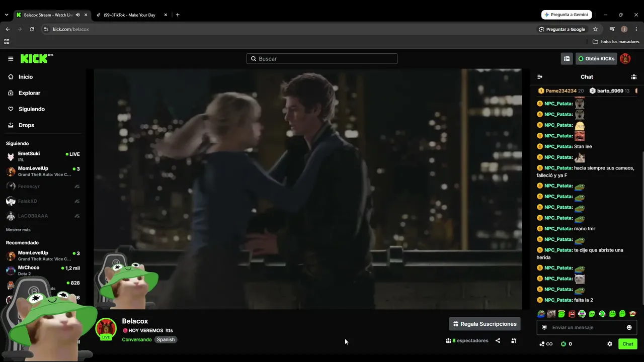Open MomLevelUp under Recomendado
Image resolution: width=644 pixels, height=362 pixels.
click(43, 256)
